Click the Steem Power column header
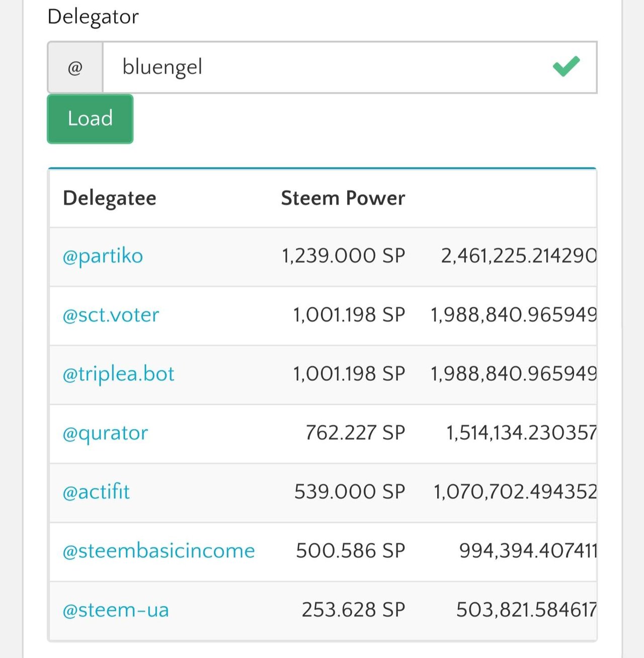This screenshot has width=644, height=658. point(343,198)
